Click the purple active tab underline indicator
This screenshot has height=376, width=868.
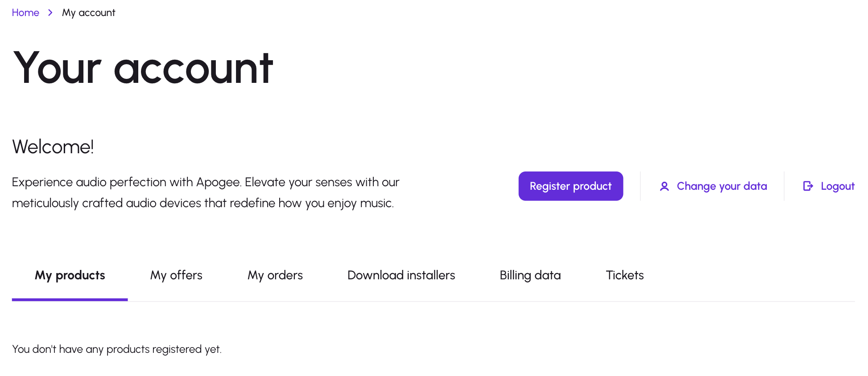click(x=70, y=300)
